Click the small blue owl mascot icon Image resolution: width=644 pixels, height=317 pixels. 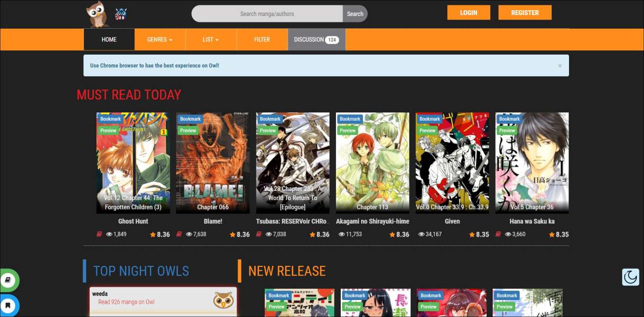coord(121,14)
